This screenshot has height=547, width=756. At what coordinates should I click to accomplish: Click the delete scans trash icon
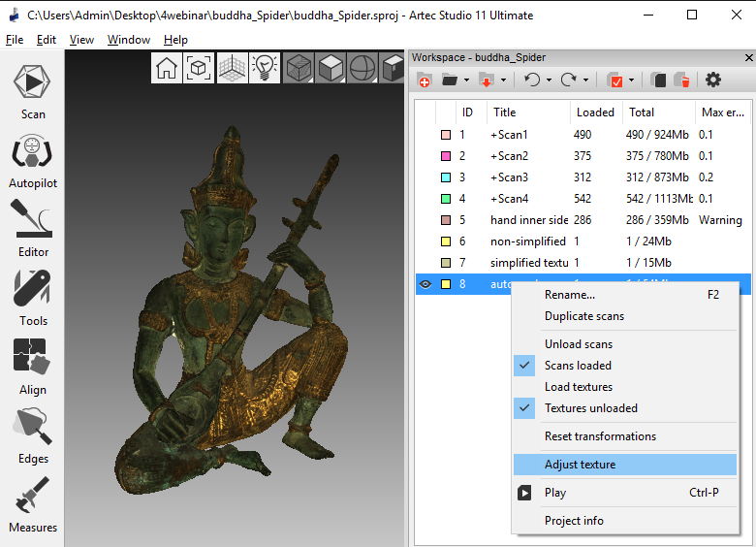point(682,80)
